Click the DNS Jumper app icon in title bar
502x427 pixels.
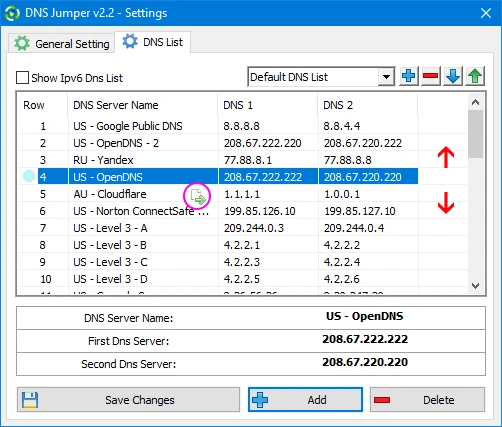pos(12,13)
